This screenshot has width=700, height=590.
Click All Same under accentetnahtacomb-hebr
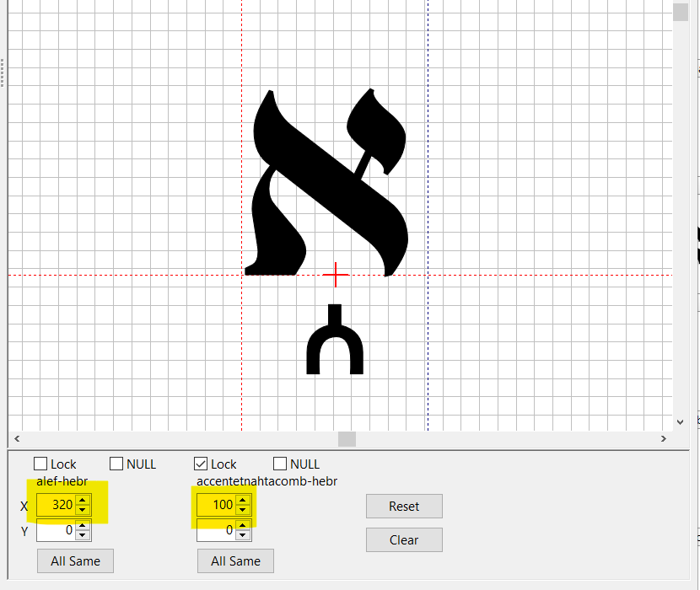[235, 561]
